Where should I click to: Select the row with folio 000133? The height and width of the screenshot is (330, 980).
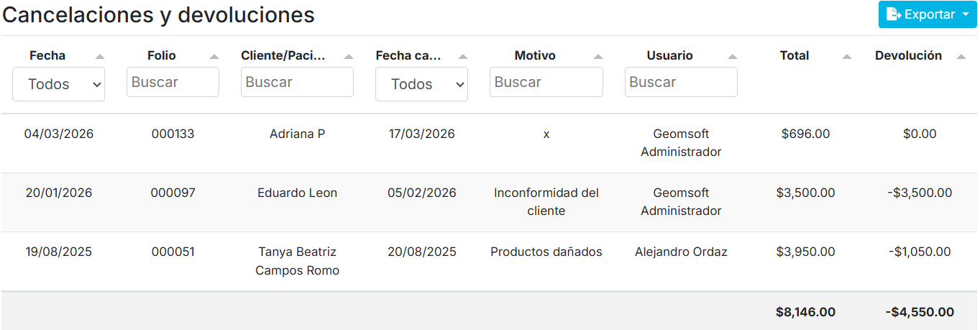pos(173,134)
